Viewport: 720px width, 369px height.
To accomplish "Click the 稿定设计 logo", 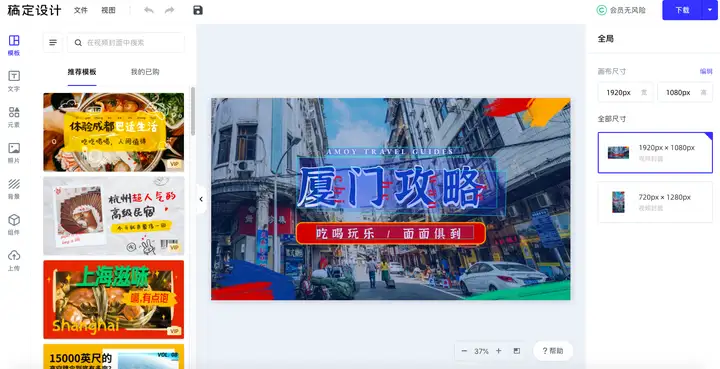I will pyautogui.click(x=34, y=10).
